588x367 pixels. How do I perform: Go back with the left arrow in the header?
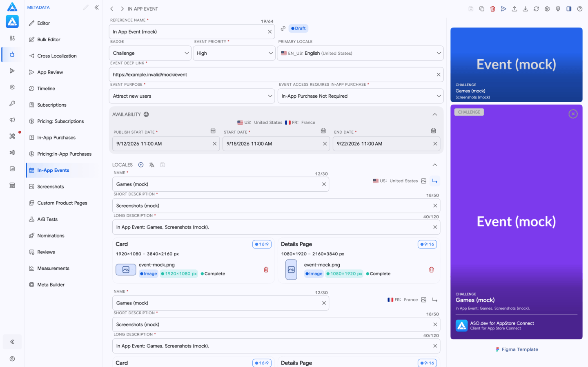pyautogui.click(x=111, y=9)
